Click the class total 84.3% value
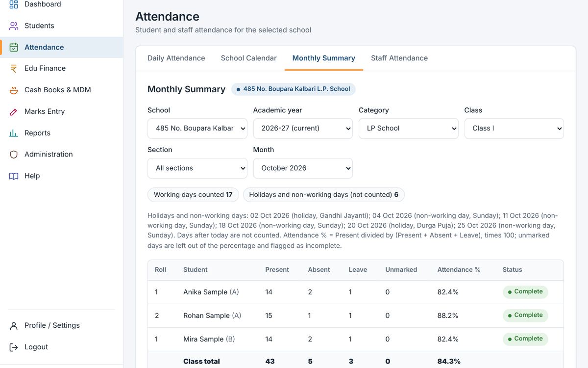The width and height of the screenshot is (588, 368). pos(449,361)
